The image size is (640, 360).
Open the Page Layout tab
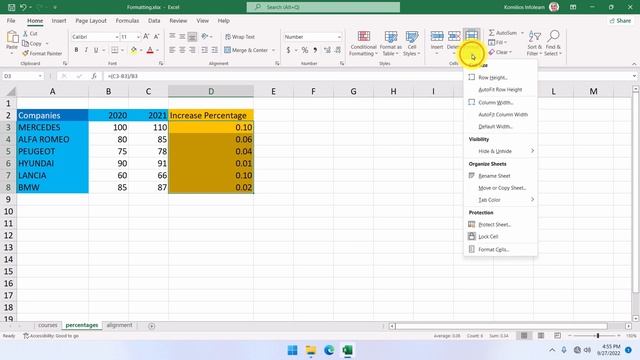tap(91, 20)
